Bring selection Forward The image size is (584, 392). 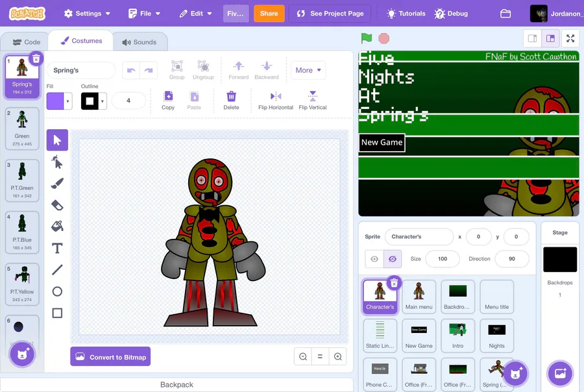(x=238, y=70)
